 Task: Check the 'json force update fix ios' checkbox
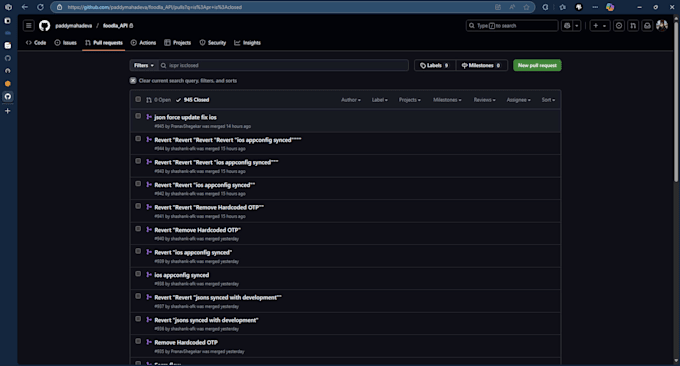point(138,116)
